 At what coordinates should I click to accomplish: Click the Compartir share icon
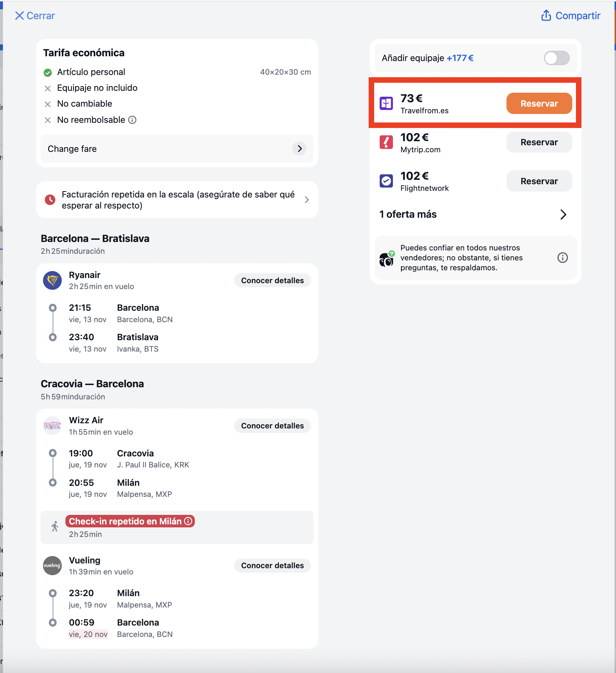546,15
